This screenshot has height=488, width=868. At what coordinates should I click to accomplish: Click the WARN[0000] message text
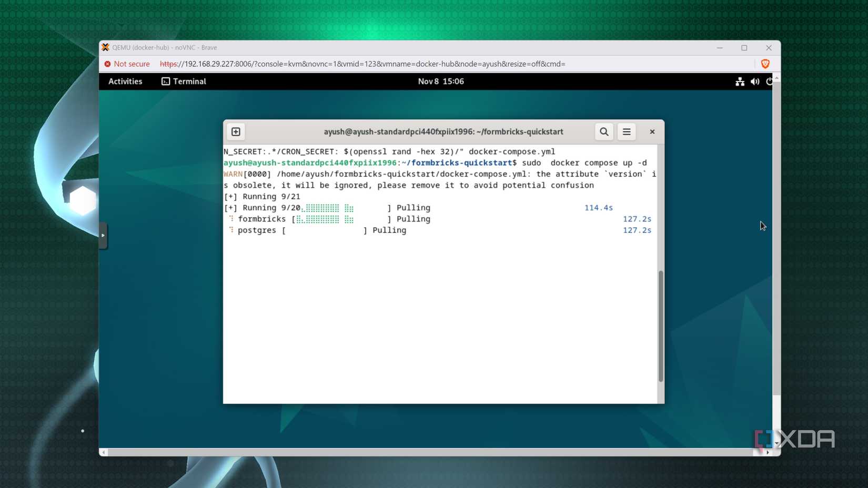440,179
